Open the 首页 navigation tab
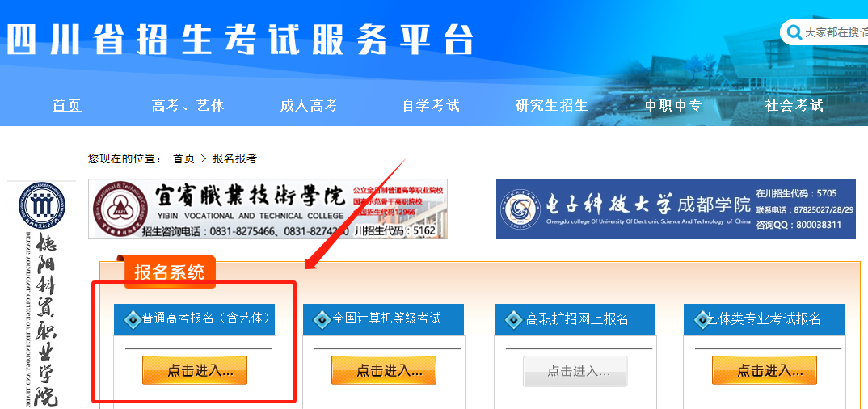Viewport: 868px width, 409px height. tap(67, 105)
